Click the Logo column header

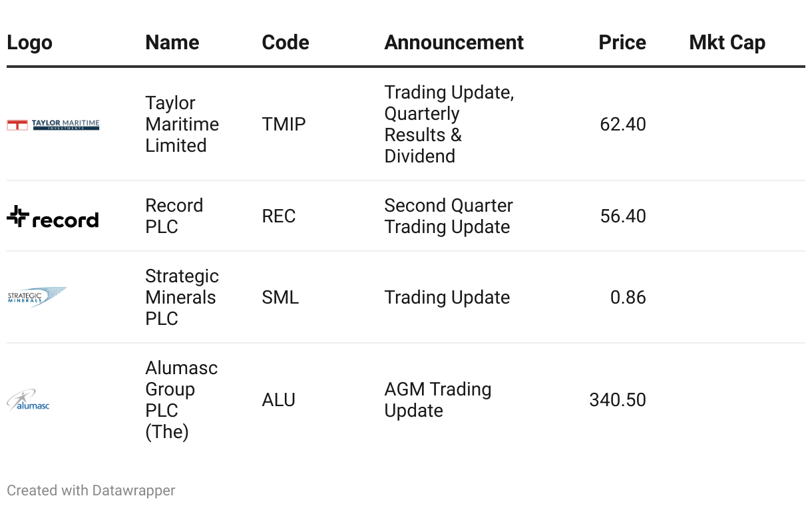click(29, 43)
